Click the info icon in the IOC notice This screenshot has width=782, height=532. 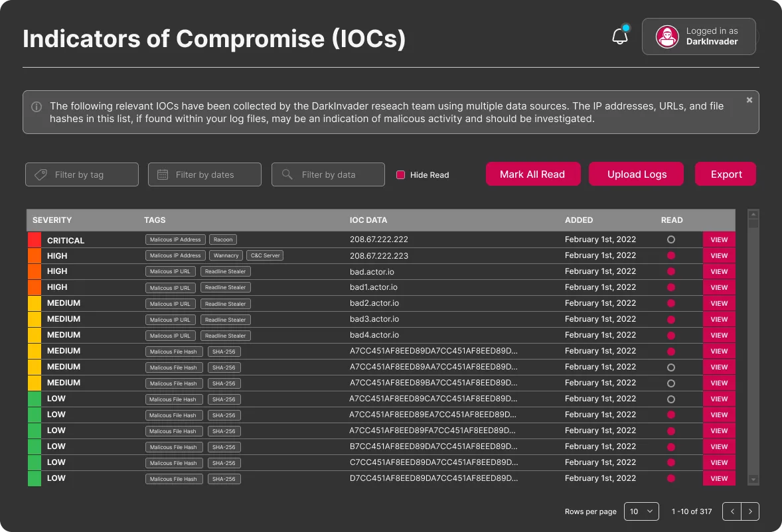click(x=37, y=107)
